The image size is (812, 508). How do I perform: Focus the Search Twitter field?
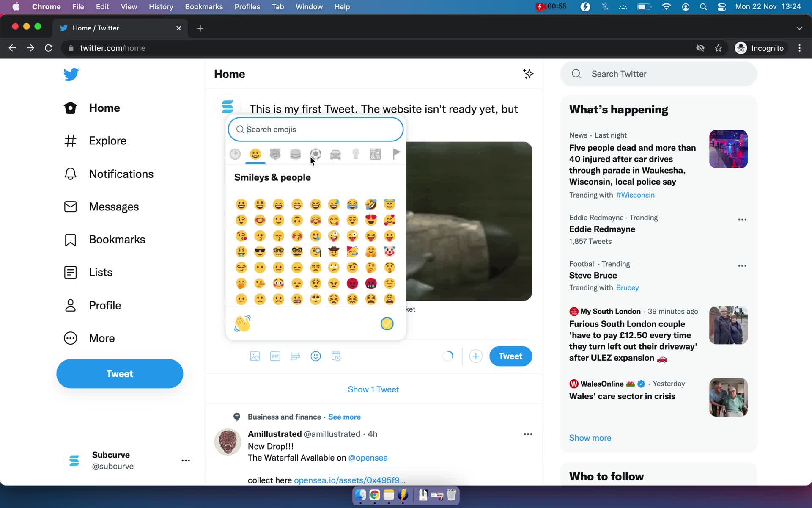pos(658,74)
